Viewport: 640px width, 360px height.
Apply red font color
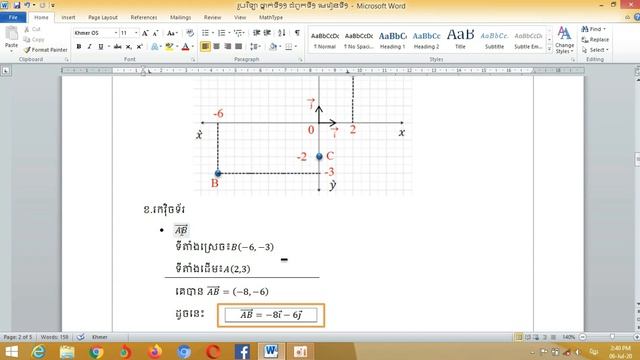click(x=185, y=47)
